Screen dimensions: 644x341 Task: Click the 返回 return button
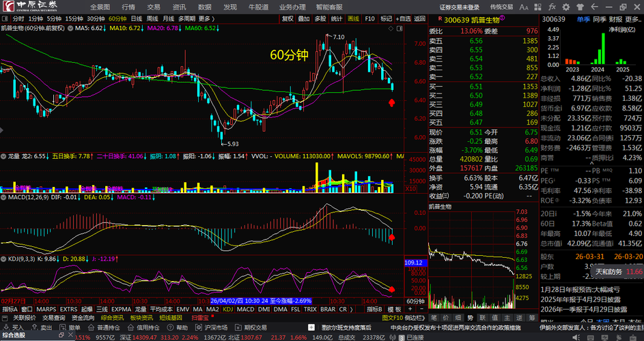click(x=419, y=18)
